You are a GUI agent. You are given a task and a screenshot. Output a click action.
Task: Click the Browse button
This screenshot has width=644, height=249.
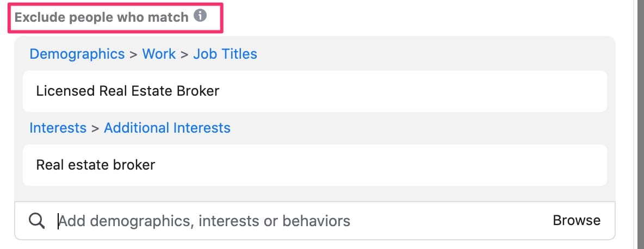(x=577, y=220)
